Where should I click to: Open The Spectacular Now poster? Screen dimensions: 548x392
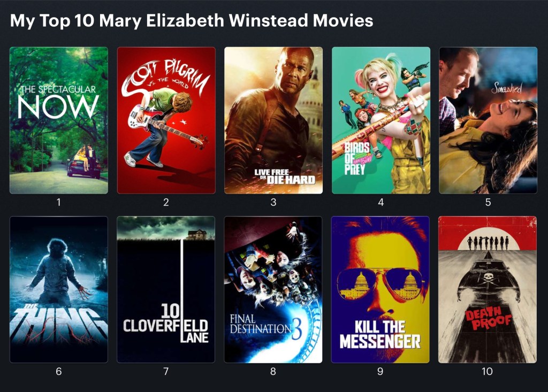point(59,120)
